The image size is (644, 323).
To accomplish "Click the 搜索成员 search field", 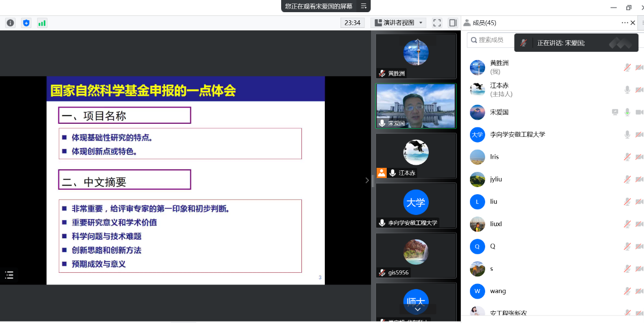I will [x=491, y=40].
